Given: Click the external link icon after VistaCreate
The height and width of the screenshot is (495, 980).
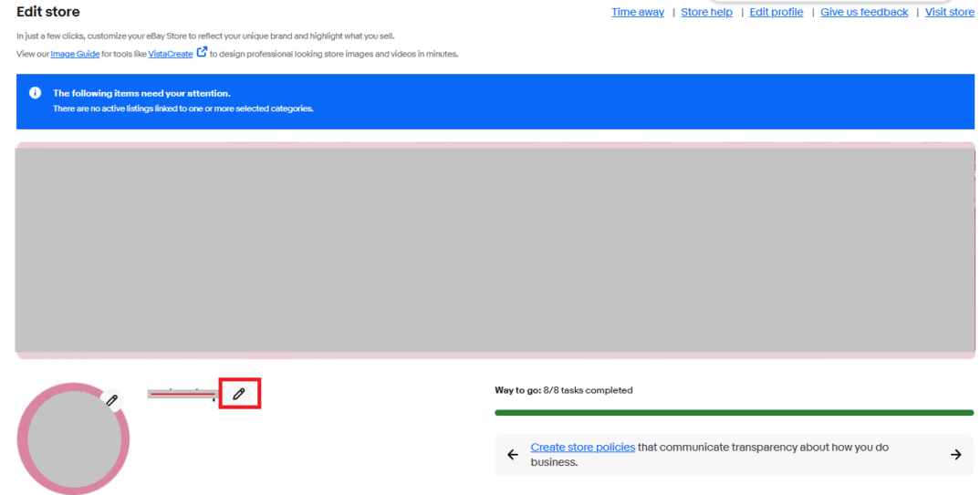Looking at the screenshot, I should pos(202,53).
